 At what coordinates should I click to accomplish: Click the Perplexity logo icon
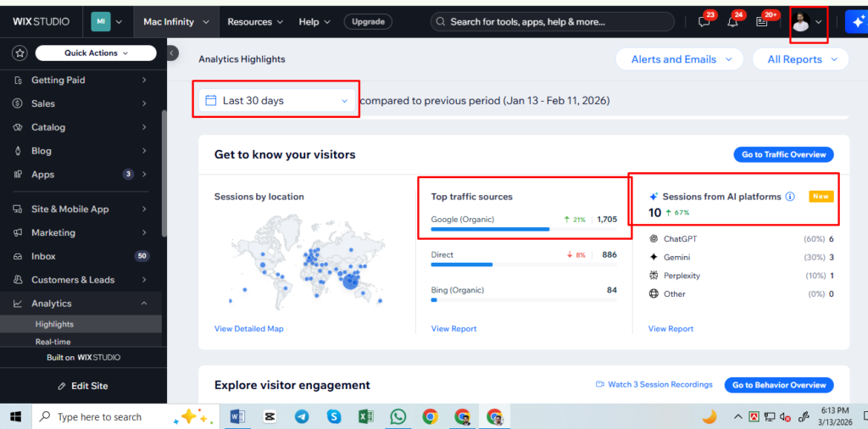click(654, 276)
